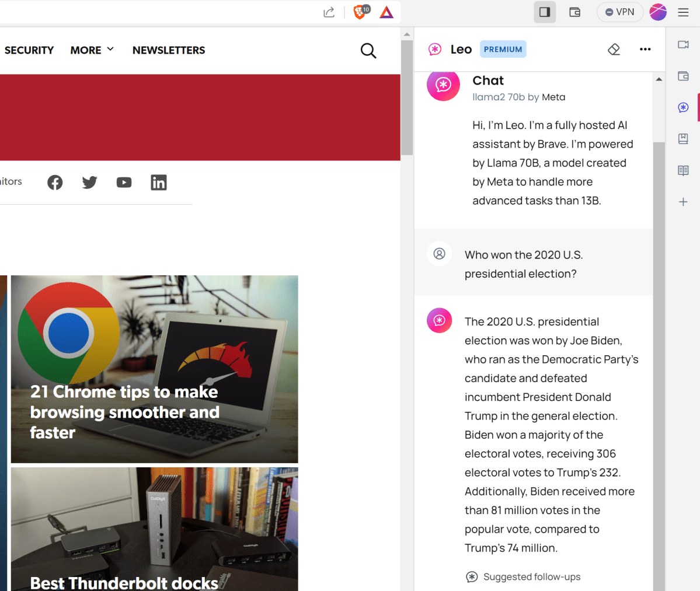Clear the Leo conversation with eraser
Screen dimensions: 700x591
(614, 49)
